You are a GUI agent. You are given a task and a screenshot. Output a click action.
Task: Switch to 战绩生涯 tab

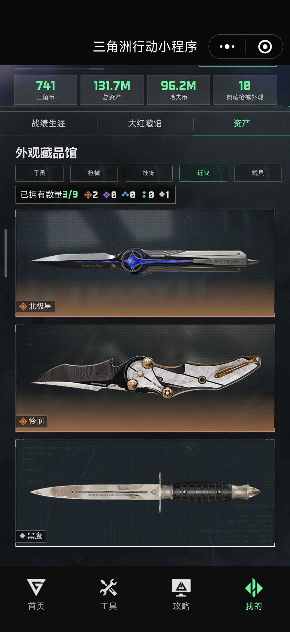pyautogui.click(x=48, y=124)
